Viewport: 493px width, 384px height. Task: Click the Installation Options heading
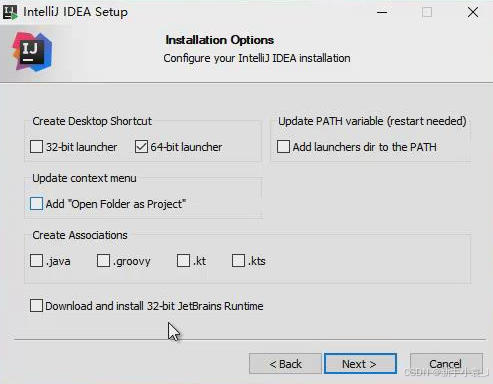pyautogui.click(x=220, y=40)
